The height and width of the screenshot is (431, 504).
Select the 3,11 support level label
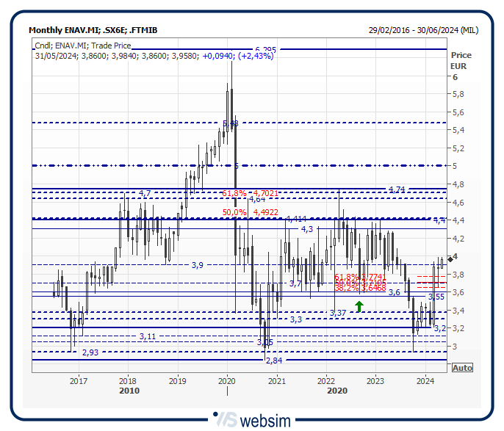coord(148,336)
